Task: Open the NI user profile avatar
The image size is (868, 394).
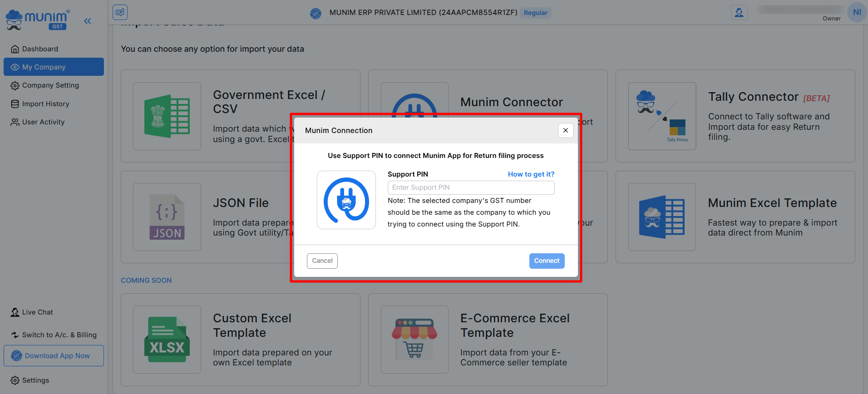Action: point(857,12)
